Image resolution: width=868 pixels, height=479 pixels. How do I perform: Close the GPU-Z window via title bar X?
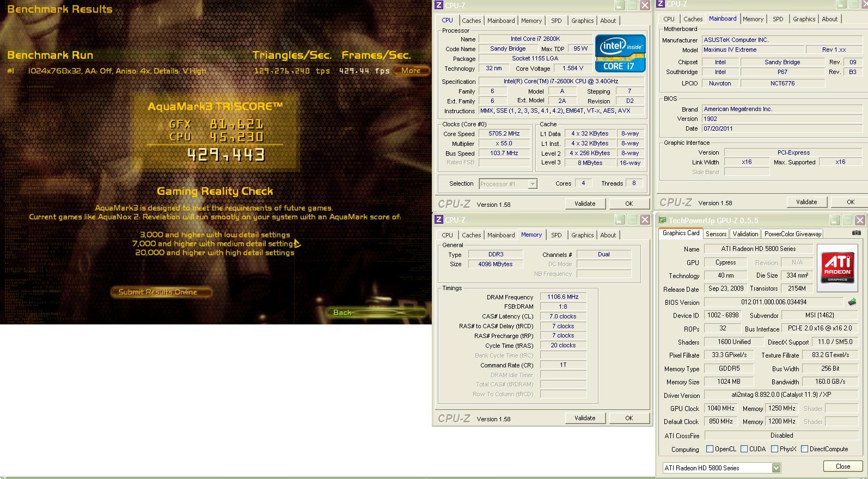click(x=860, y=220)
